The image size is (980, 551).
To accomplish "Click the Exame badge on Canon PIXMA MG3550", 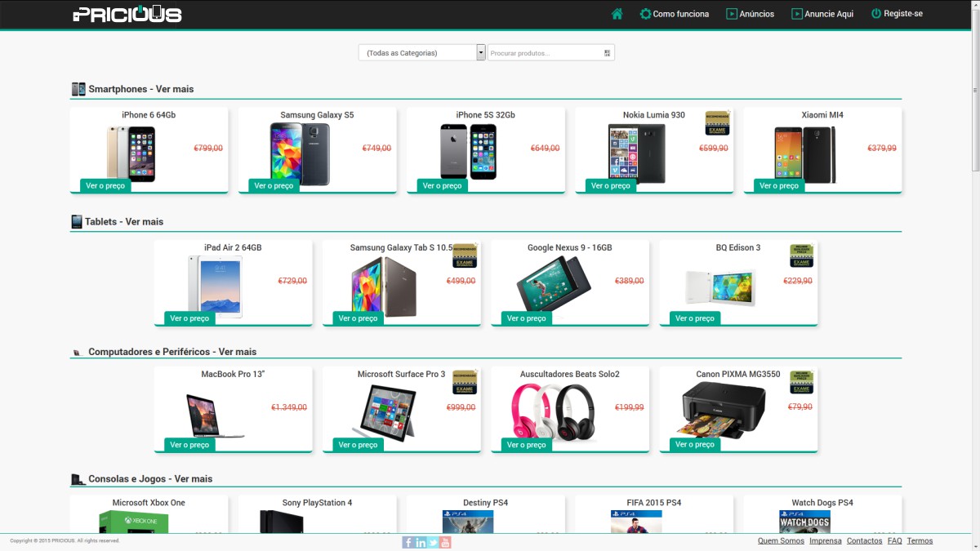I will (x=801, y=382).
